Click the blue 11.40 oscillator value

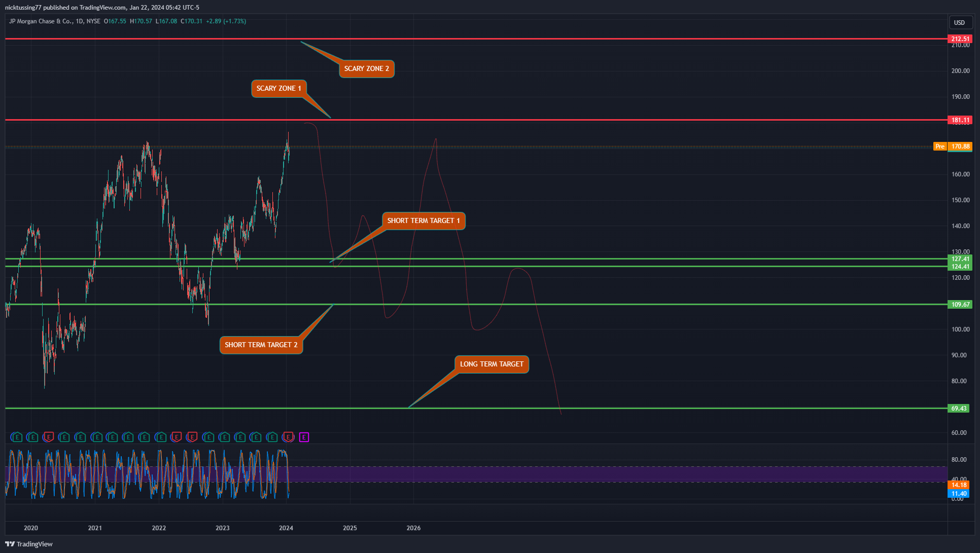pyautogui.click(x=958, y=494)
